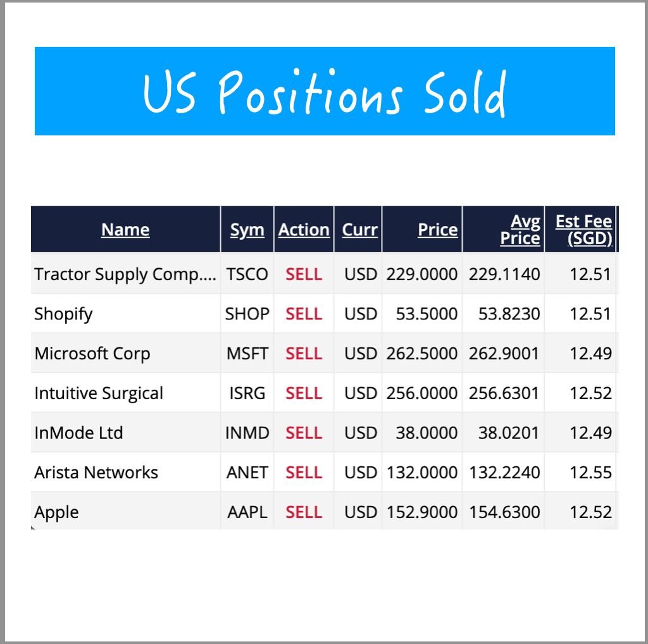The width and height of the screenshot is (648, 644).
Task: Click the AAPL average price 154.6300
Action: click(x=504, y=512)
